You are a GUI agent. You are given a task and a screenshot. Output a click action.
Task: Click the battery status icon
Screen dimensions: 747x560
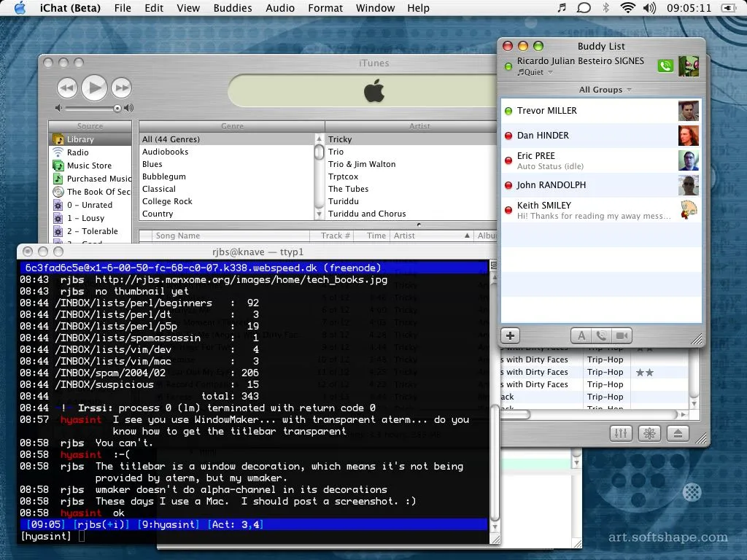[x=729, y=7]
